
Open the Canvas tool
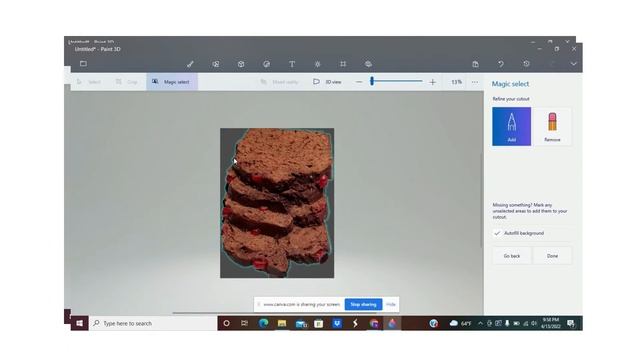tap(343, 64)
